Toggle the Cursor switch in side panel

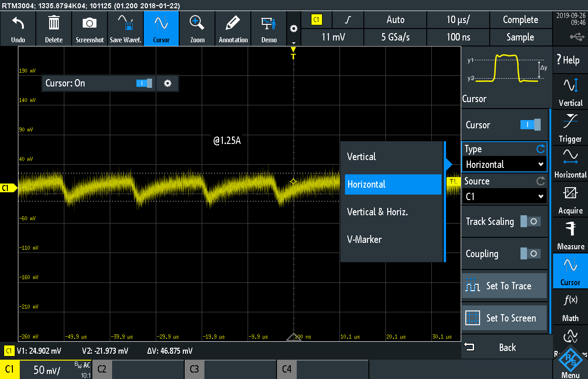point(530,125)
